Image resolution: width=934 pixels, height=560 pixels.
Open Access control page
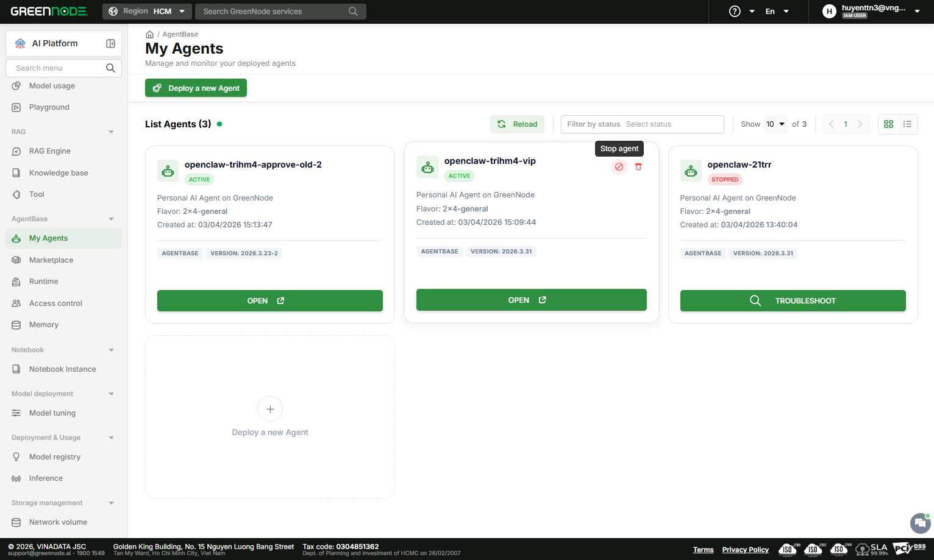click(63, 303)
